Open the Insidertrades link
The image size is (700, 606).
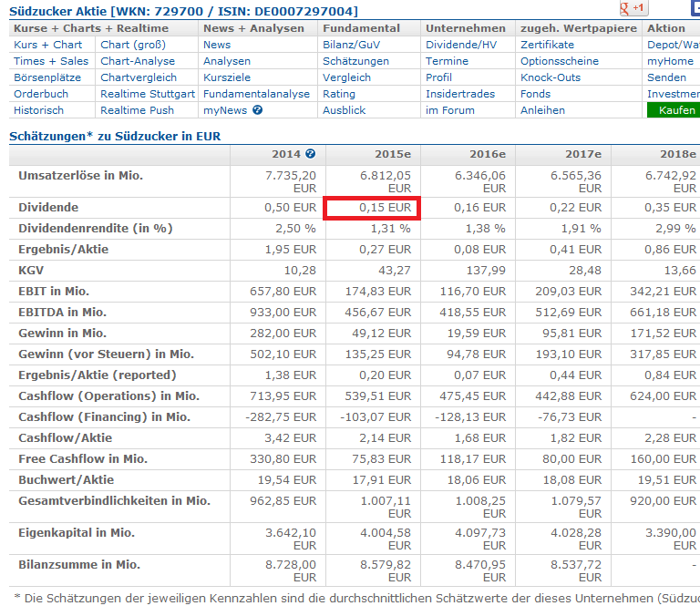[460, 94]
